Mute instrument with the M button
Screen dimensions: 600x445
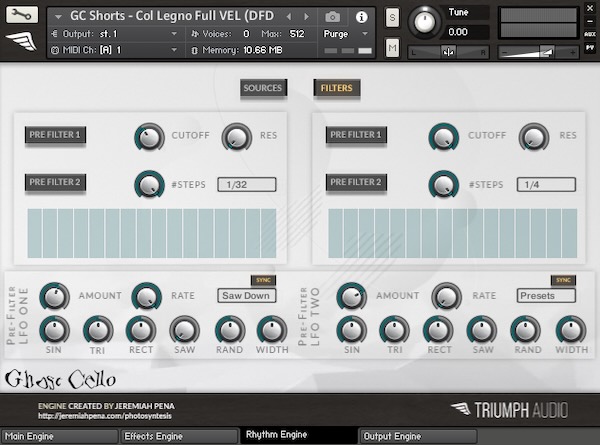tap(392, 48)
